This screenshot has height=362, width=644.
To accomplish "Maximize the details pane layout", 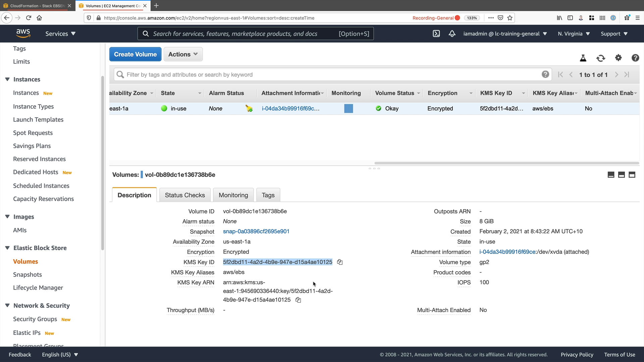I will pyautogui.click(x=632, y=175).
